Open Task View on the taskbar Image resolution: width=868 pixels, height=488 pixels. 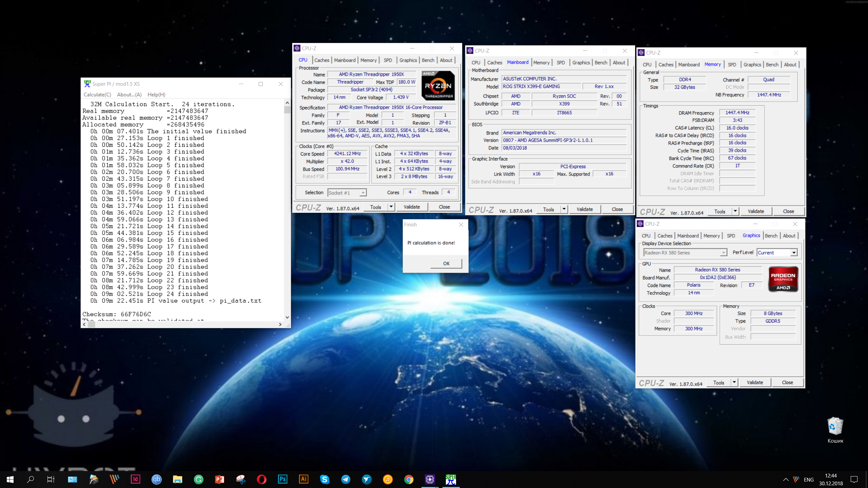[x=51, y=479]
